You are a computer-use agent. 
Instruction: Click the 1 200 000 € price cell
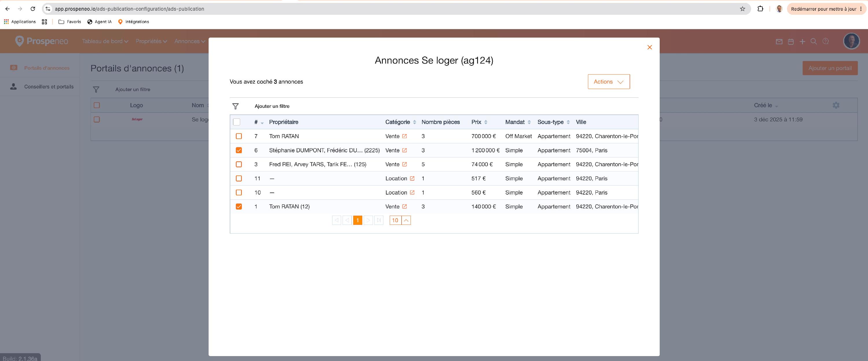coord(485,150)
